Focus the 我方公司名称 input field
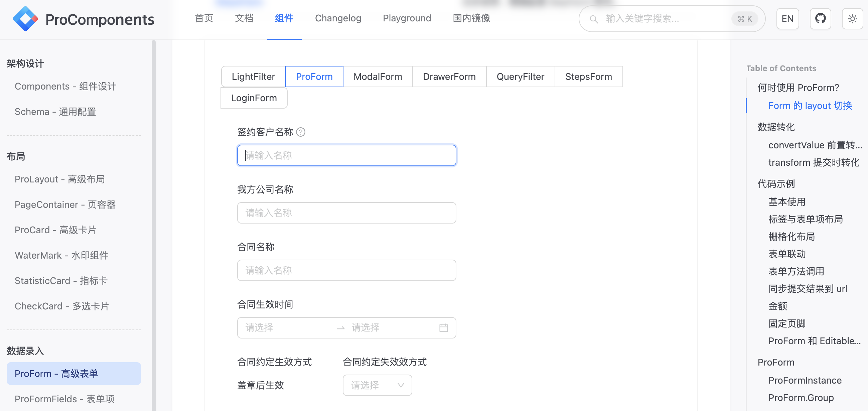The height and width of the screenshot is (411, 868). pos(346,213)
